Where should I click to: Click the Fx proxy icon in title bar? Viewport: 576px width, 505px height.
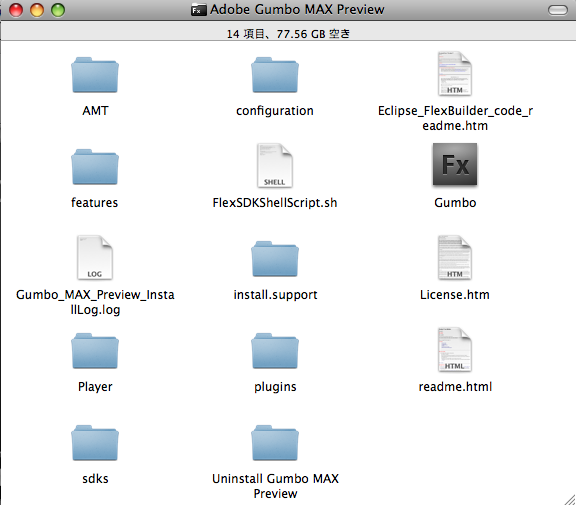click(198, 10)
